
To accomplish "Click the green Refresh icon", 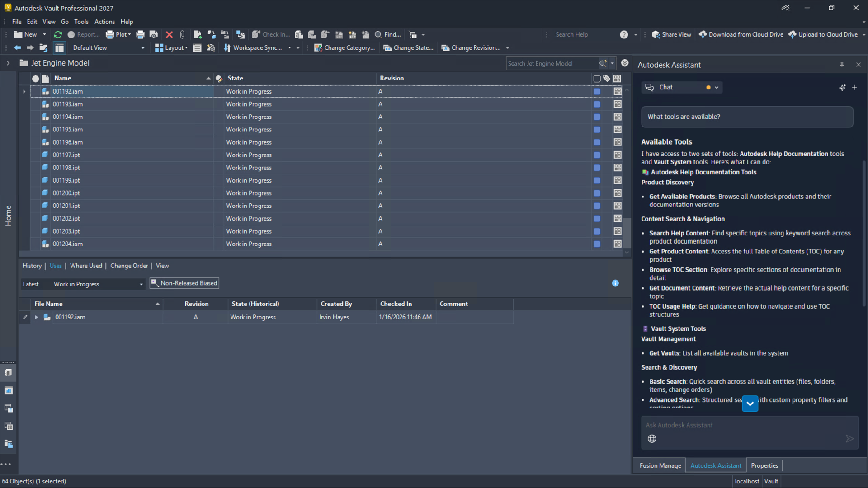I will tap(58, 35).
